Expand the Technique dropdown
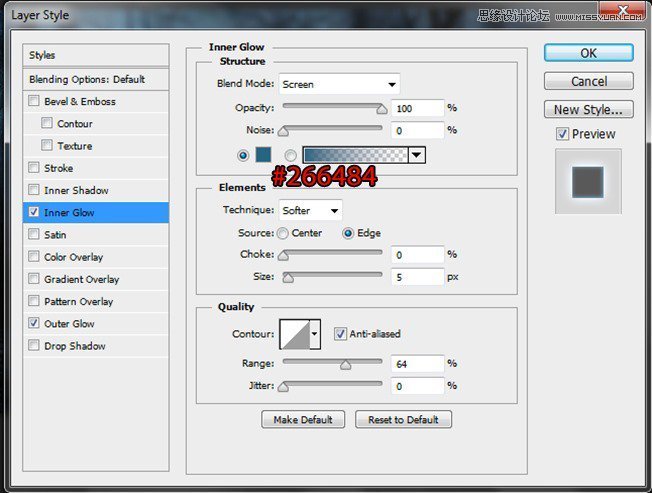The width and height of the screenshot is (652, 493). coord(310,211)
